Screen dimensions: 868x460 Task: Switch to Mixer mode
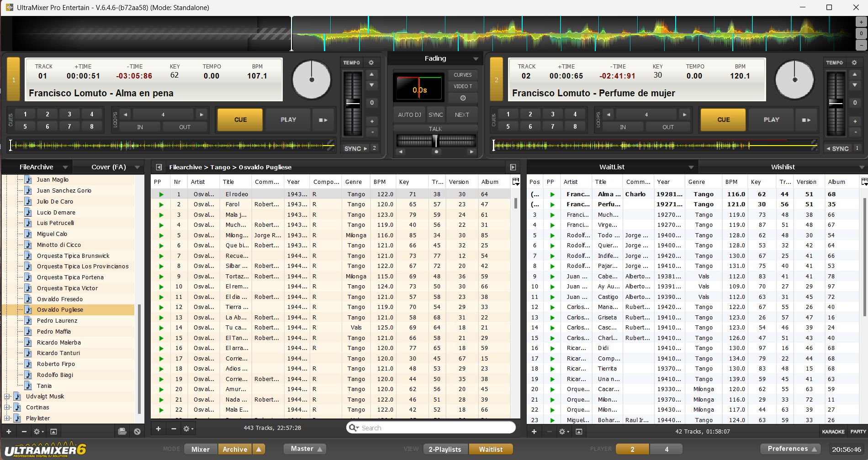coord(201,450)
